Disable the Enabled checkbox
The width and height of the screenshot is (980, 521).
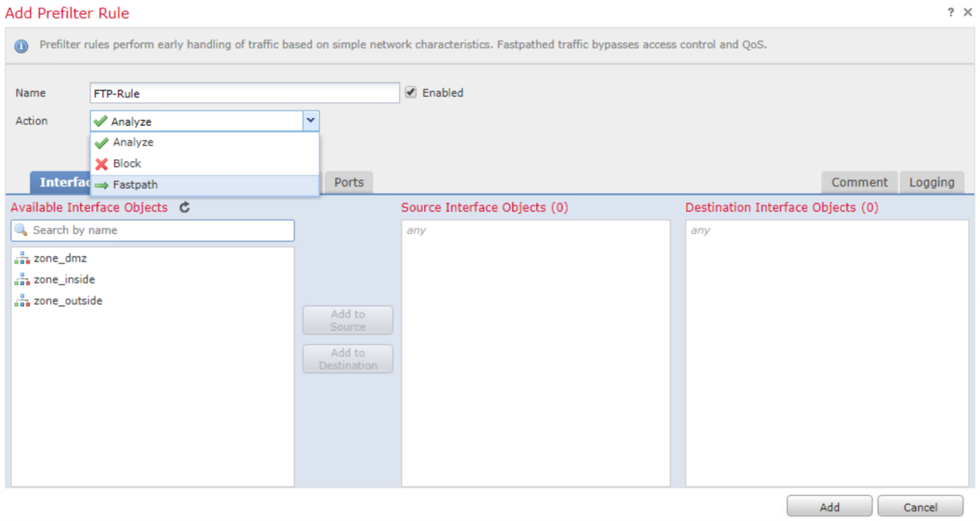pyautogui.click(x=411, y=92)
